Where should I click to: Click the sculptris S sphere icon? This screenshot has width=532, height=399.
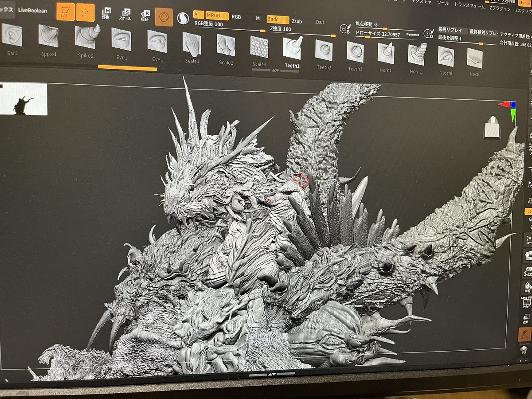(x=183, y=19)
